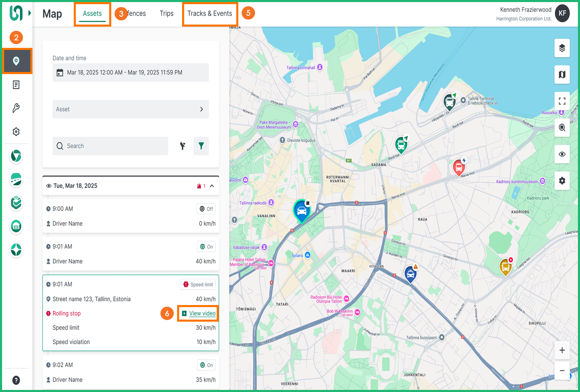Switch to the Tracks & Events tab
The height and width of the screenshot is (392, 580).
click(210, 14)
